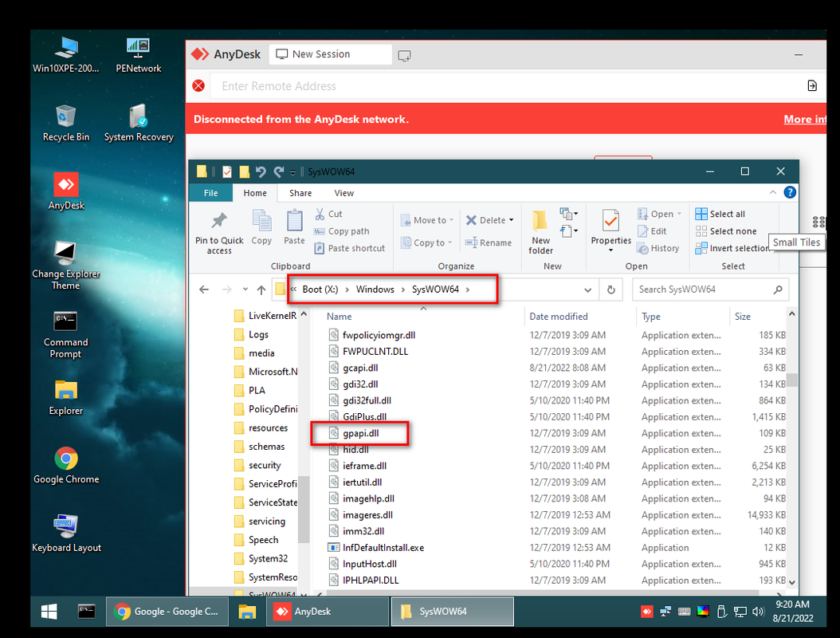Image resolution: width=840 pixels, height=638 pixels.
Task: Collapse the ribbon with the chevron
Action: point(772,192)
